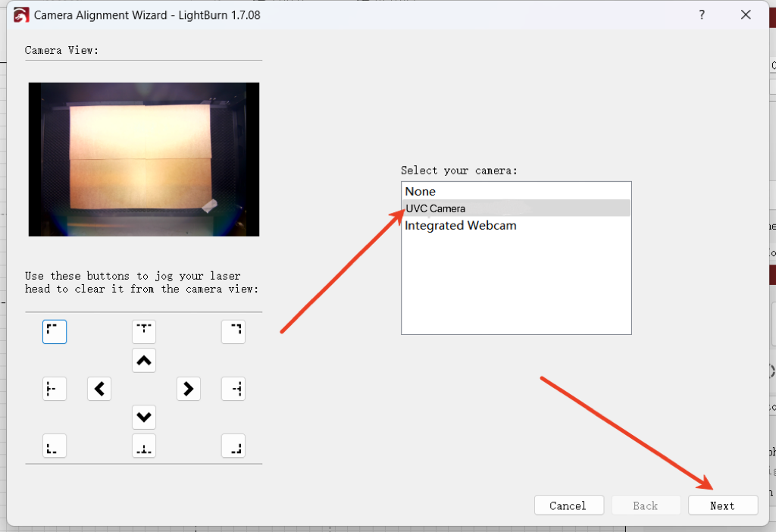Jog laser head to bottom-left corner
776x532 pixels.
[x=55, y=446]
